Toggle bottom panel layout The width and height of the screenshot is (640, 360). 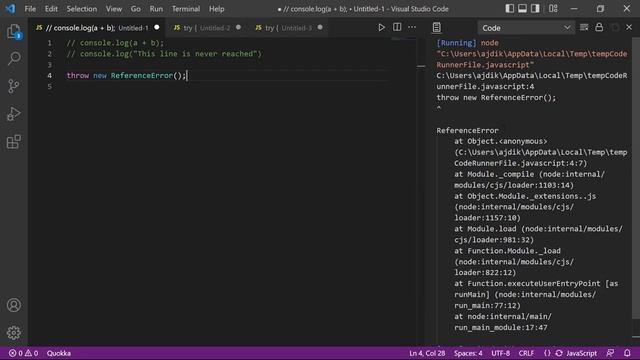pos(522,9)
